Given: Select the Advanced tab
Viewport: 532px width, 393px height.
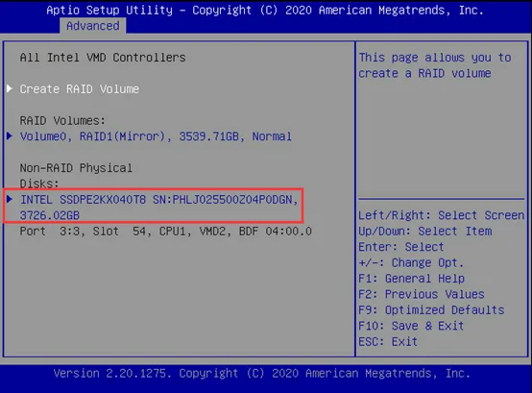Looking at the screenshot, I should pos(92,26).
